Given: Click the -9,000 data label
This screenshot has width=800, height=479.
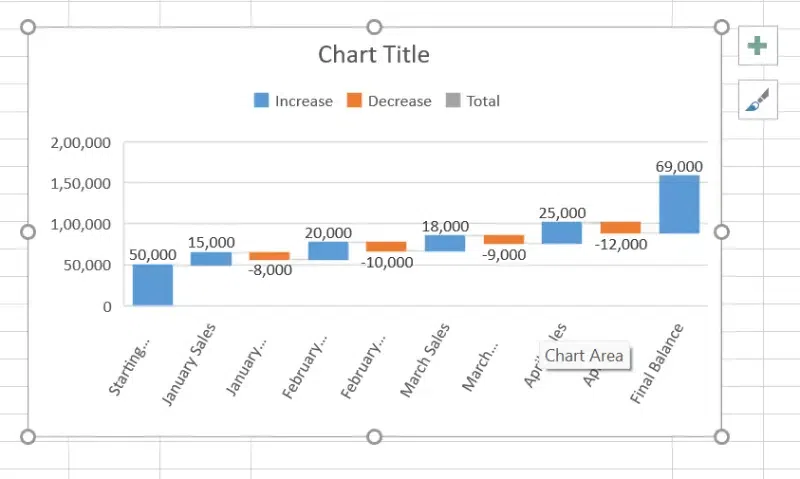Looking at the screenshot, I should [x=504, y=255].
